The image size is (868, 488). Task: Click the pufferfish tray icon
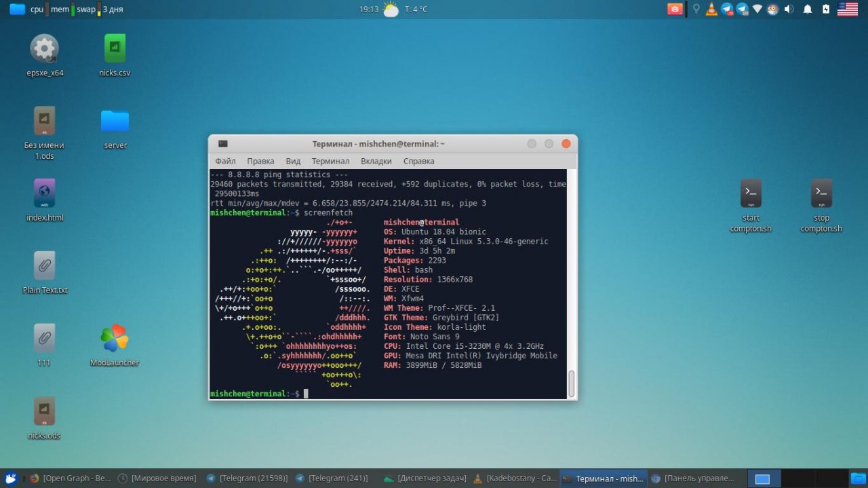coord(773,9)
